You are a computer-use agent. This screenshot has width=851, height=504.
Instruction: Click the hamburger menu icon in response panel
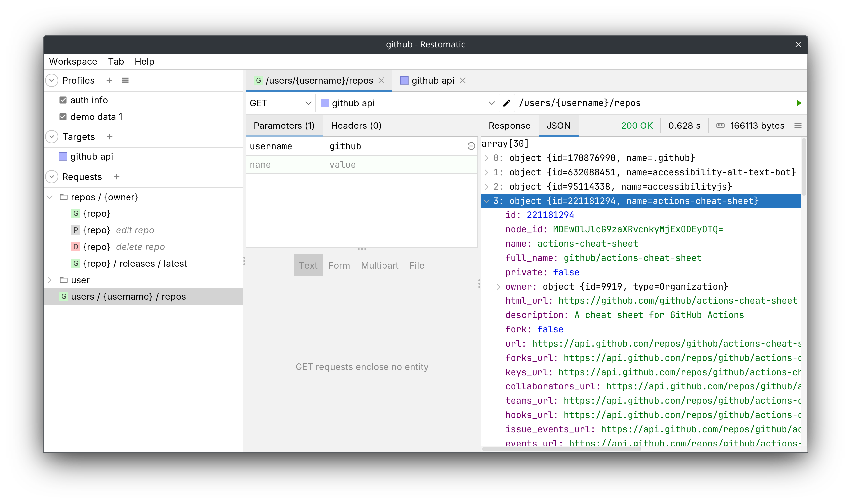(x=798, y=126)
